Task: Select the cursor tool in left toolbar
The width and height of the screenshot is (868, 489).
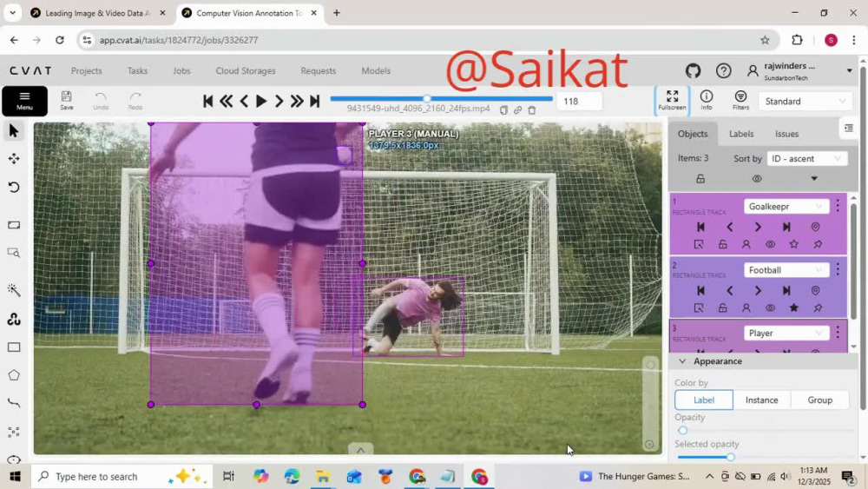Action: click(14, 131)
